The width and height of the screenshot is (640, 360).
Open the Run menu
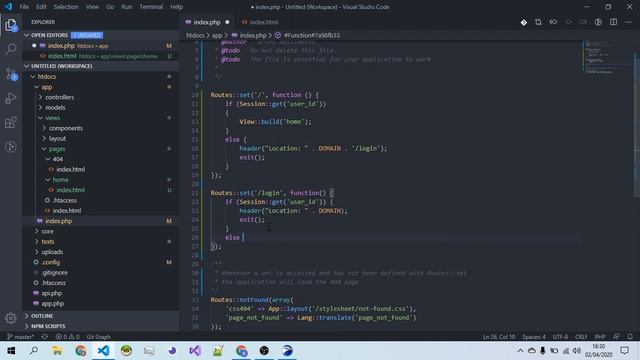coord(127,7)
